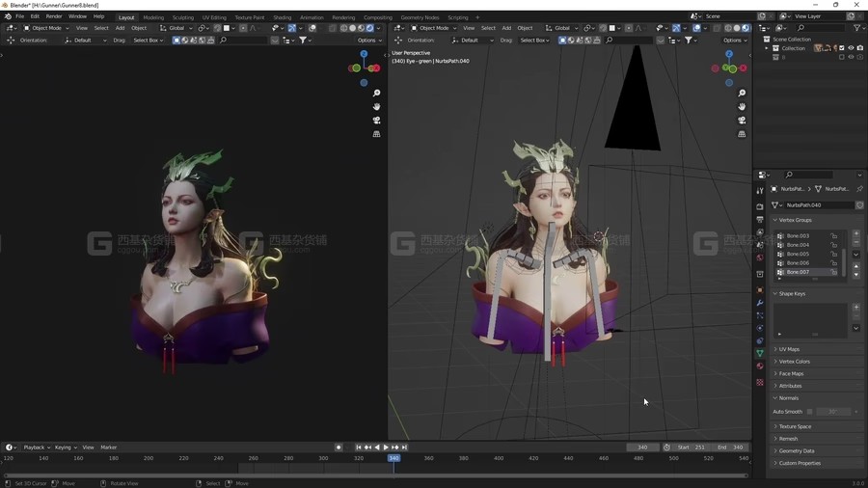Toggle overlays button in right viewport
This screenshot has height=488, width=868.
tap(696, 28)
